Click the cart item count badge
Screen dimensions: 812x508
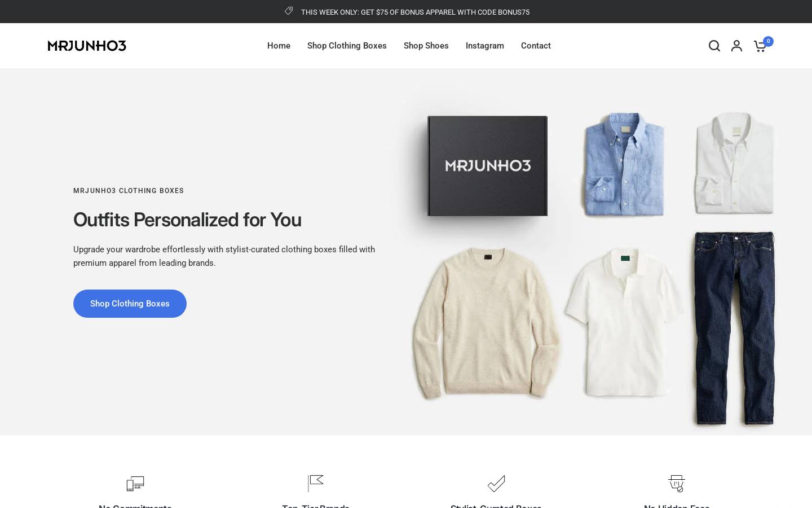[768, 41]
